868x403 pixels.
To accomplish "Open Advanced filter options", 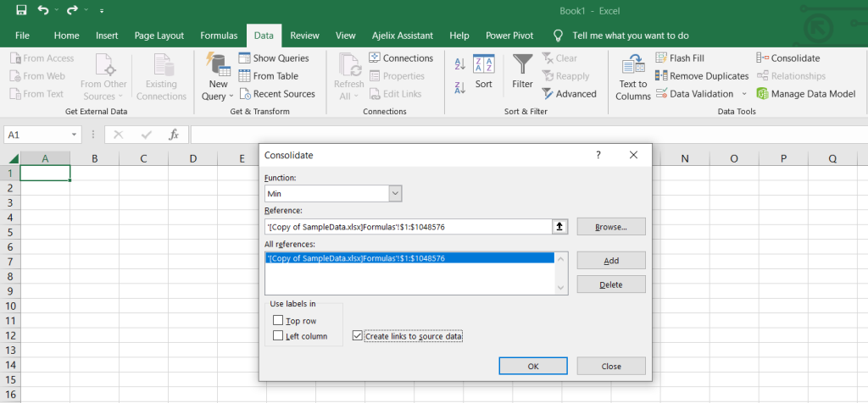I will click(569, 94).
